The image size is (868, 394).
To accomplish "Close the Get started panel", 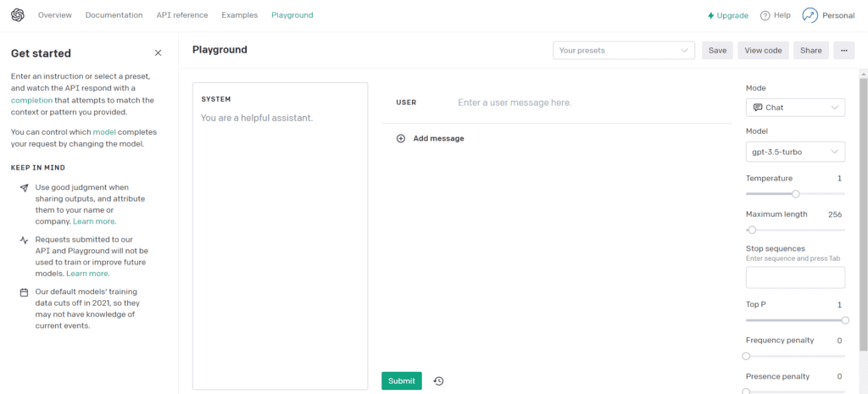I will pos(158,53).
